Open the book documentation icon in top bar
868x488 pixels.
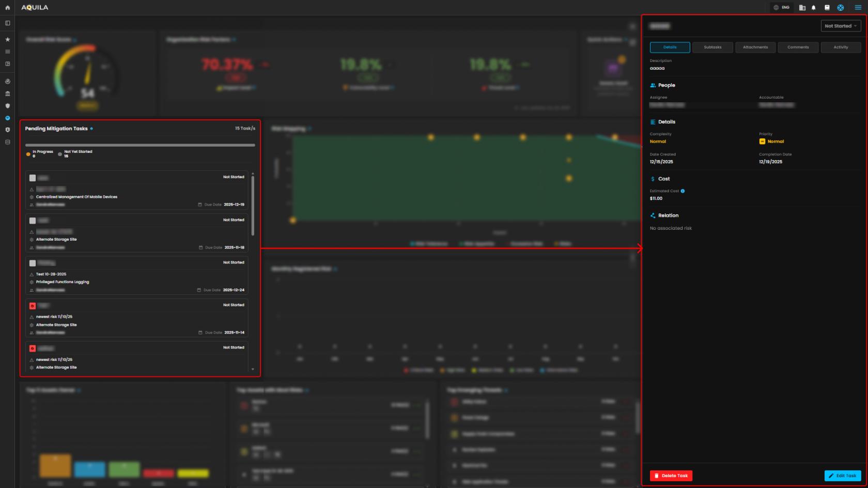(x=827, y=8)
